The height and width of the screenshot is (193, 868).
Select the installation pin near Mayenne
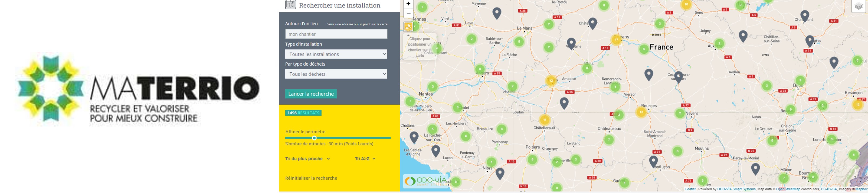(x=497, y=14)
